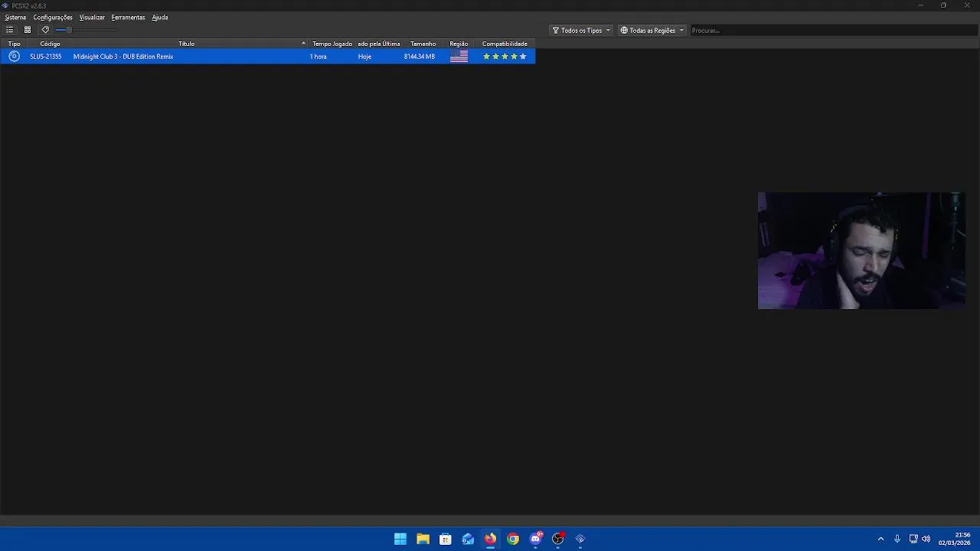980x551 pixels.
Task: Click the webcam overlay thumbnail
Action: [x=861, y=251]
